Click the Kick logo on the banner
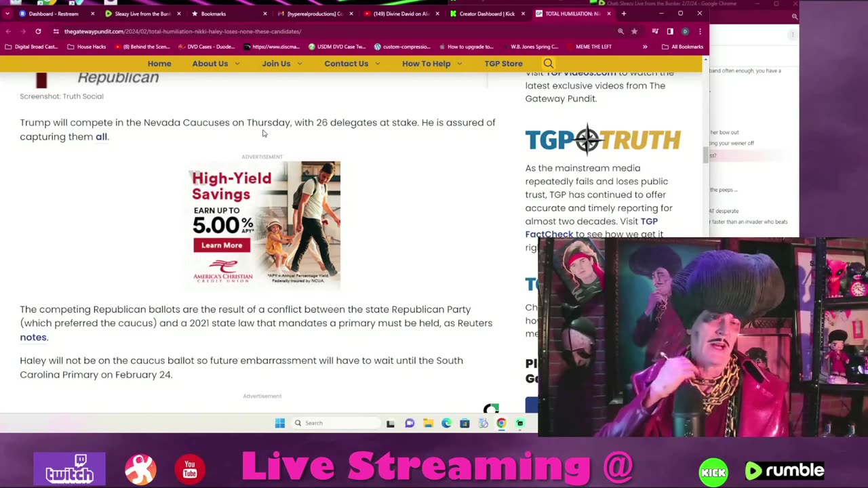 [713, 472]
